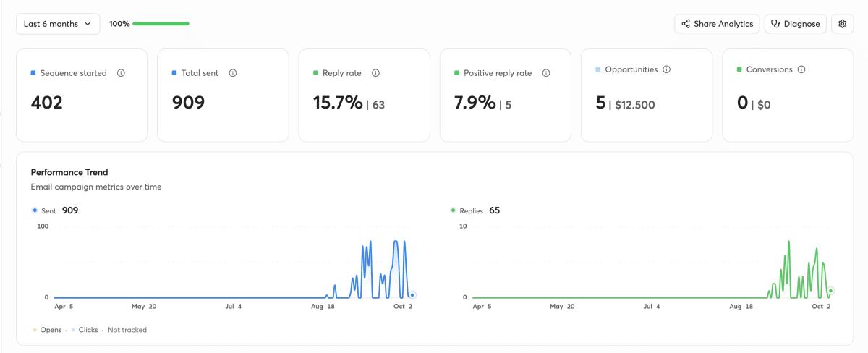
Task: Click the 15.7% reply rate value
Action: [338, 103]
